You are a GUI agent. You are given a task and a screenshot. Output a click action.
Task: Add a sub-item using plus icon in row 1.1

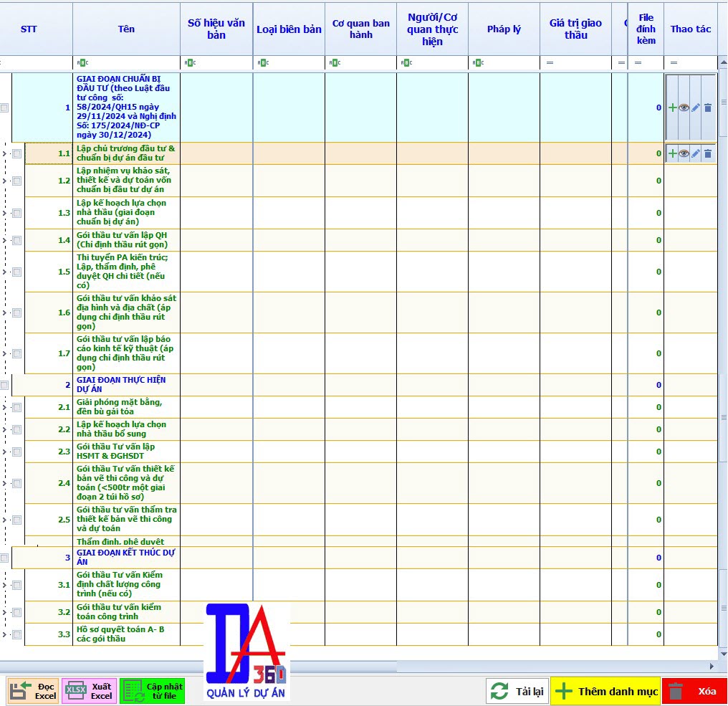(672, 153)
